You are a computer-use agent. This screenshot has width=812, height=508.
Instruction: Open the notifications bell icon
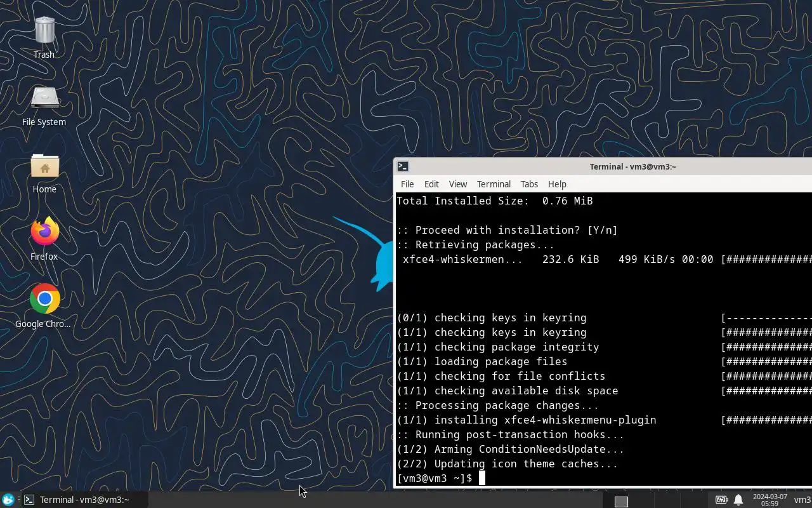click(x=738, y=500)
